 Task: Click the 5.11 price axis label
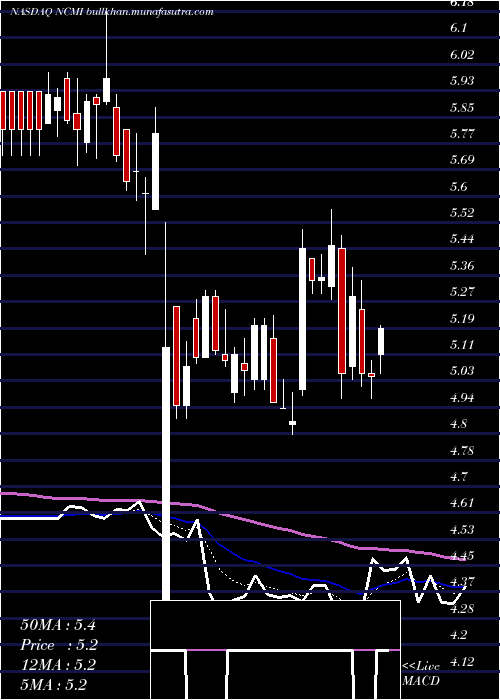(x=462, y=345)
